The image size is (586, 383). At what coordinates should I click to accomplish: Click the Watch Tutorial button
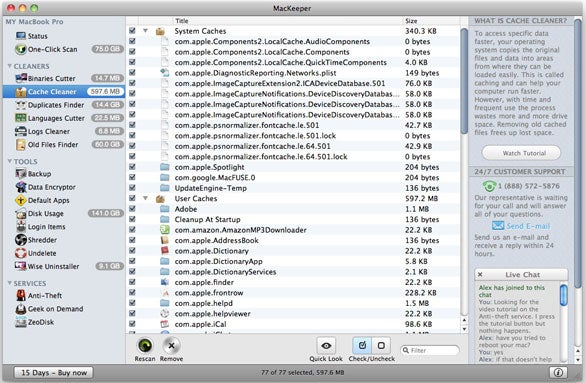(521, 153)
